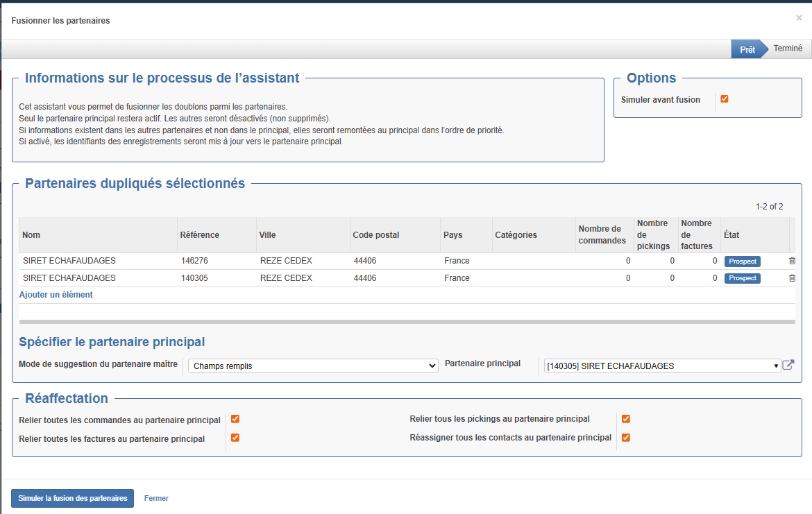Click Ajouter un élément link
812x514 pixels.
(56, 295)
